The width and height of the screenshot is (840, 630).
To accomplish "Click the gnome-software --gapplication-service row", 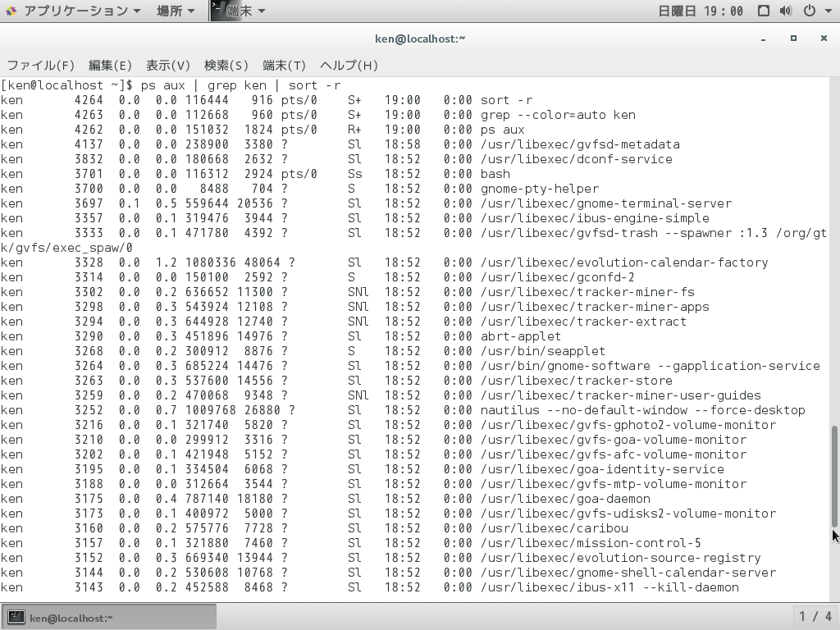I will (410, 365).
